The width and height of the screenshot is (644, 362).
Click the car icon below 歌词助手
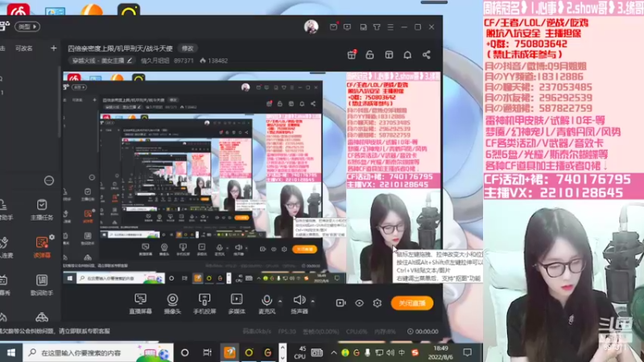coord(42,317)
